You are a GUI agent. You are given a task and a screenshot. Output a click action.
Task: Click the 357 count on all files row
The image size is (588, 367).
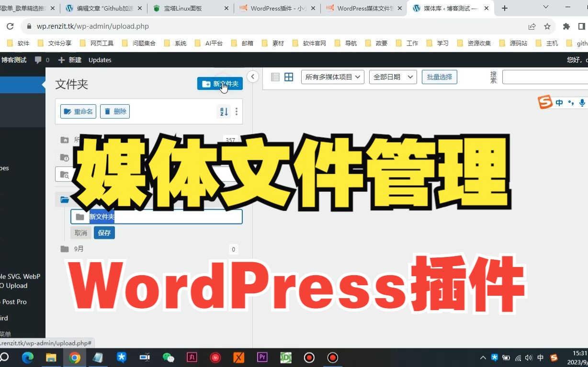(230, 140)
